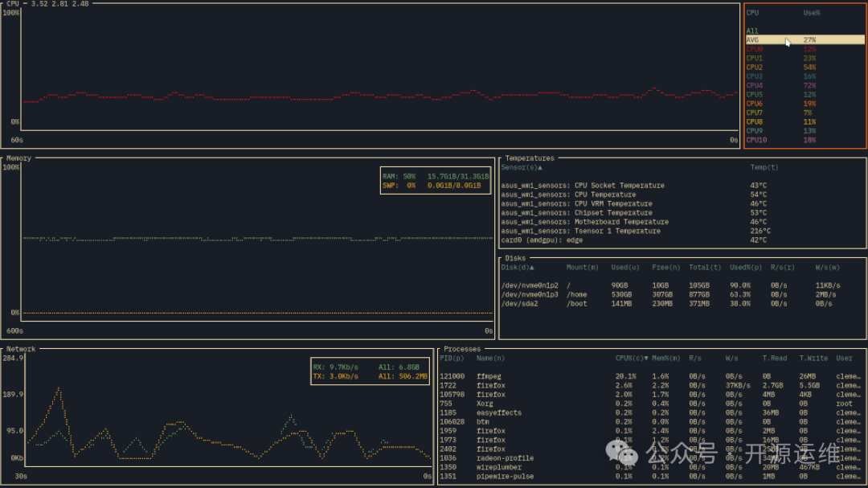The width and height of the screenshot is (868, 488).
Task: Select the easyeffects process row
Action: point(498,412)
